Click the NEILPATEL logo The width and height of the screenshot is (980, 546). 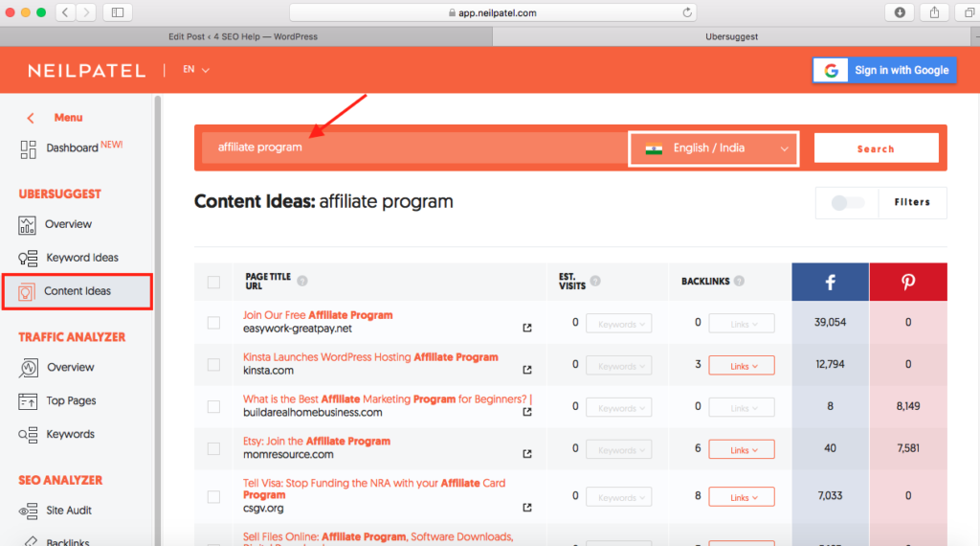[86, 71]
